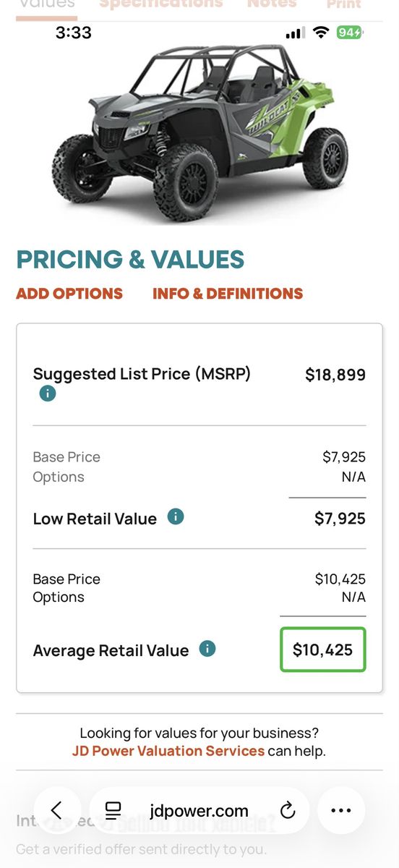Open the Notes tab
Screen dimensions: 399x868
tap(272, 4)
